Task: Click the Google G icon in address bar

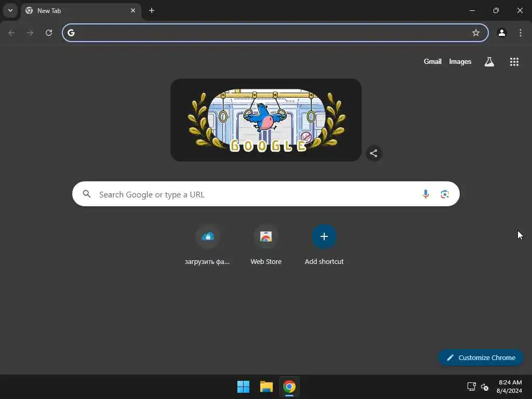Action: 71,33
